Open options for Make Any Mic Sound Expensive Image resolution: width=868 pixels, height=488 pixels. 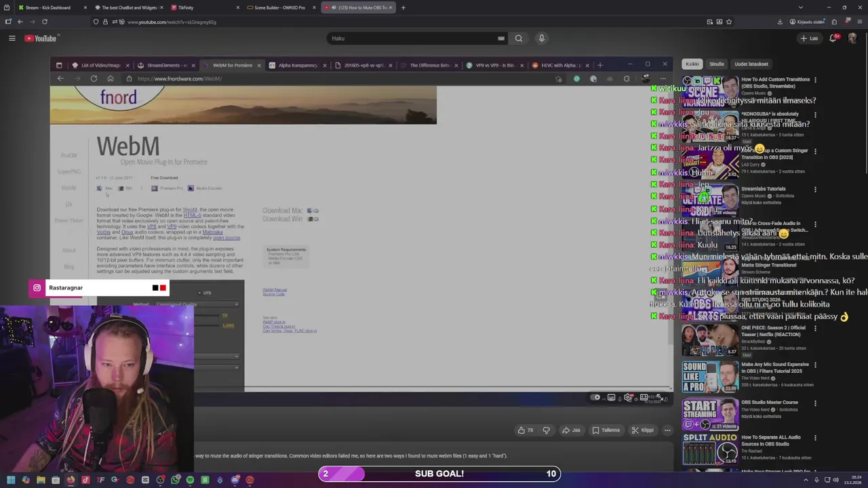click(x=815, y=365)
